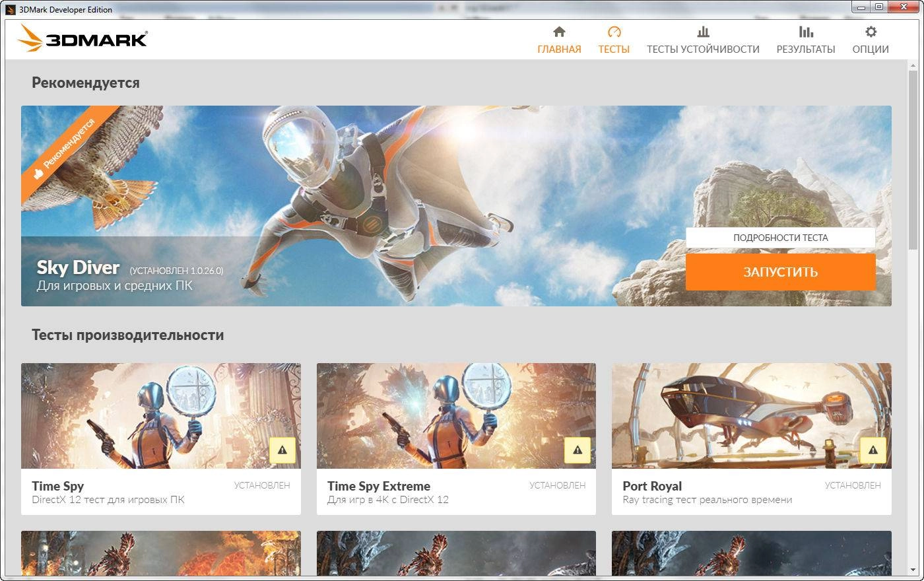Click the scrollbar down arrow
This screenshot has width=924, height=581.
[913, 570]
